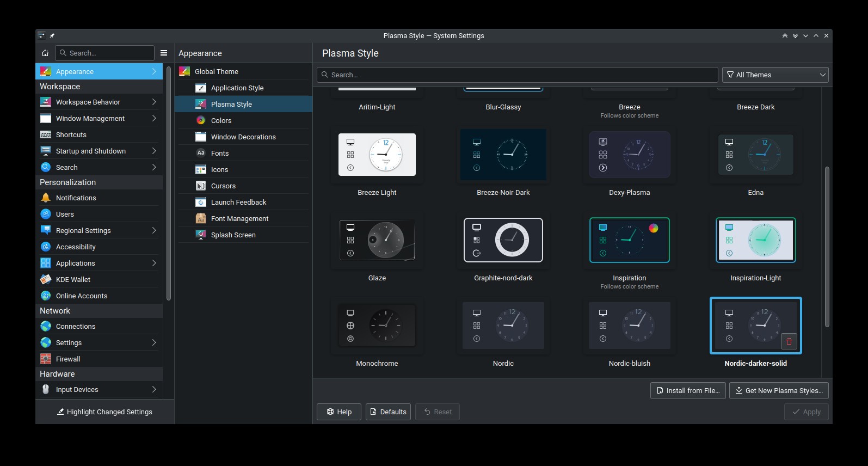This screenshot has width=868, height=466.
Task: Open the Application Style page
Action: click(243, 88)
